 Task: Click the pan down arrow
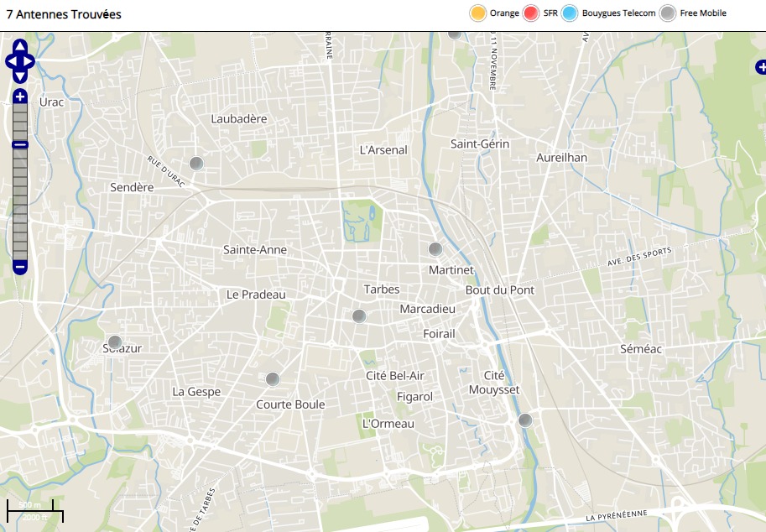click(20, 76)
